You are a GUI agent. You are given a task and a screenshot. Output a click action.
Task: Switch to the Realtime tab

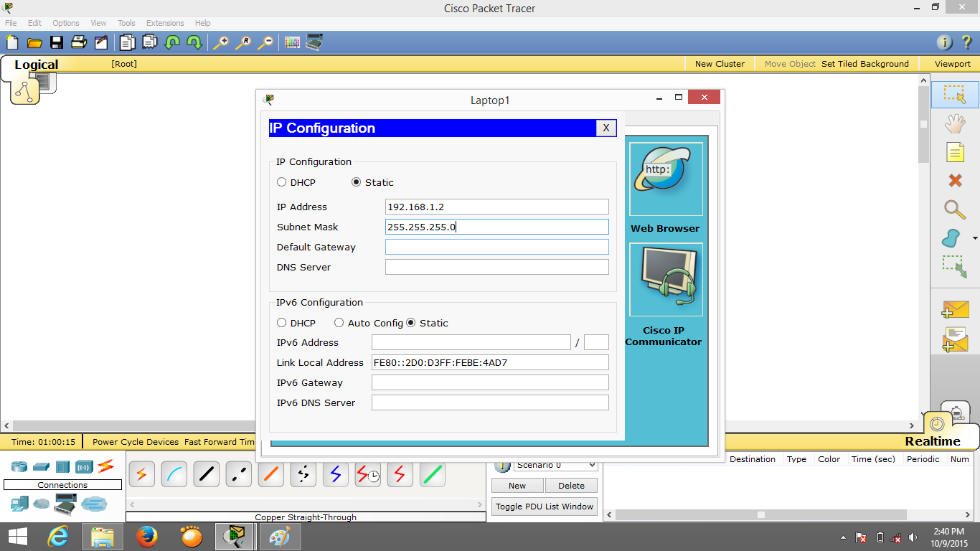pos(932,441)
